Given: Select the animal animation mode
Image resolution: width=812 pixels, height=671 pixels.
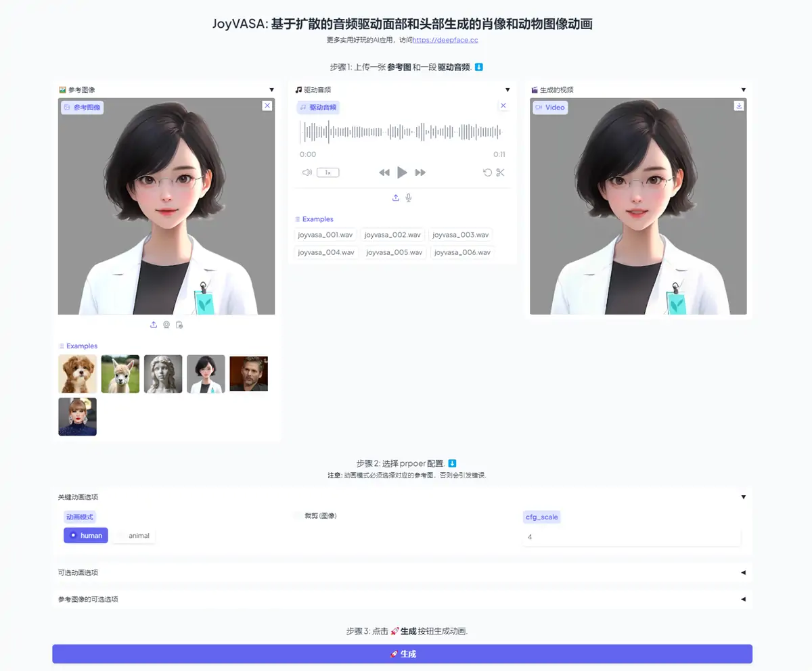Looking at the screenshot, I should click(134, 536).
